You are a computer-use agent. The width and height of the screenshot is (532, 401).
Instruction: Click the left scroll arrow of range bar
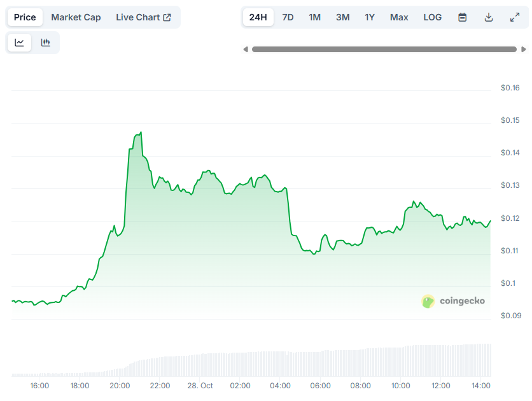click(246, 50)
